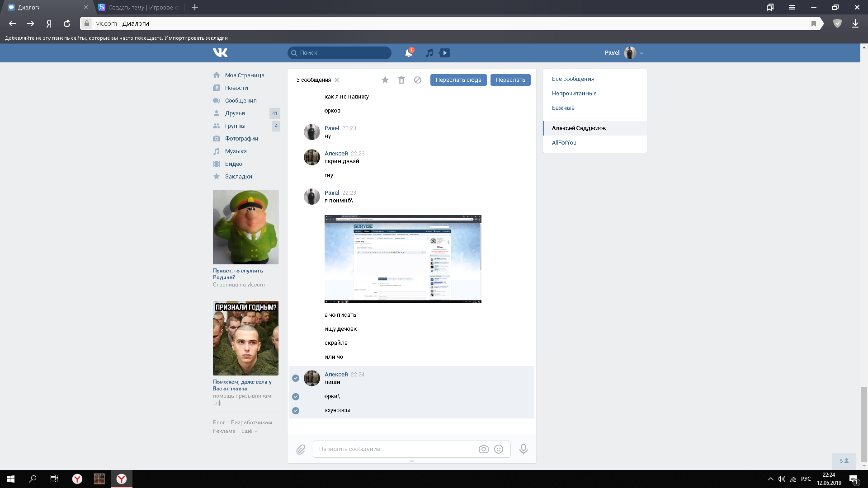
Task: Open the notifications bell
Action: click(x=408, y=53)
